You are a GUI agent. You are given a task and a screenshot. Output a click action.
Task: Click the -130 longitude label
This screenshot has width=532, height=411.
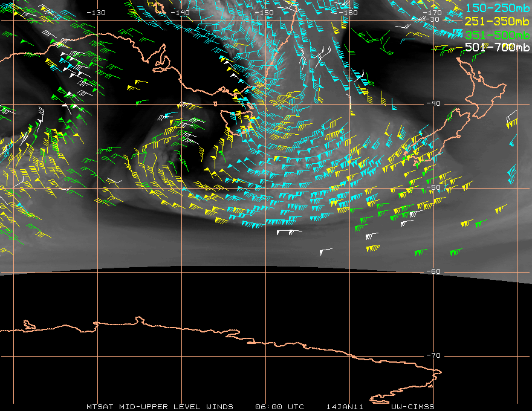point(96,13)
